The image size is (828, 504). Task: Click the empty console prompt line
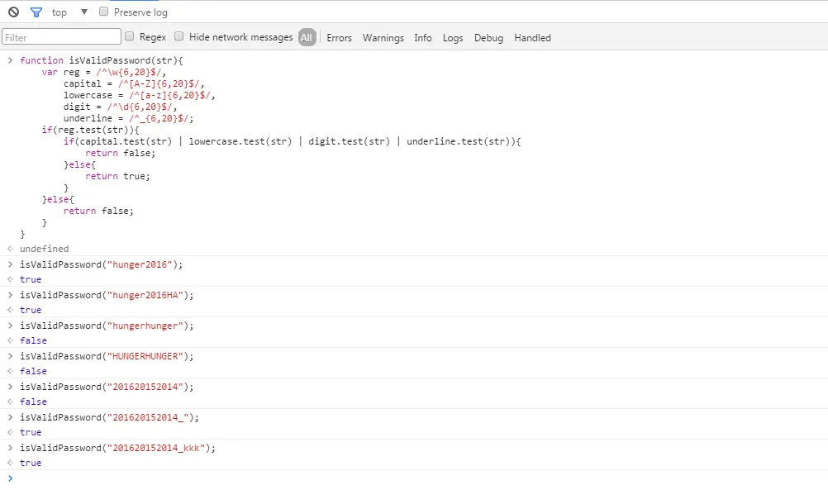point(414,478)
